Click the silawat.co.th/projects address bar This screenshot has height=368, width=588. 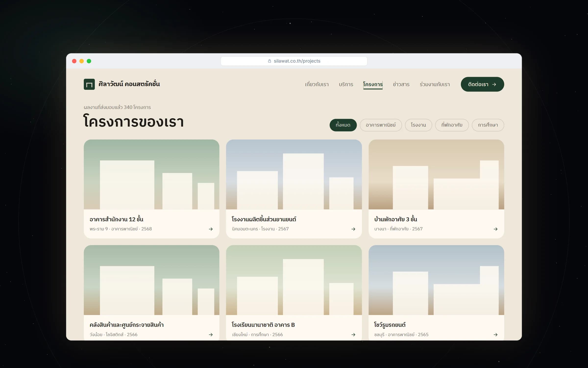point(294,61)
